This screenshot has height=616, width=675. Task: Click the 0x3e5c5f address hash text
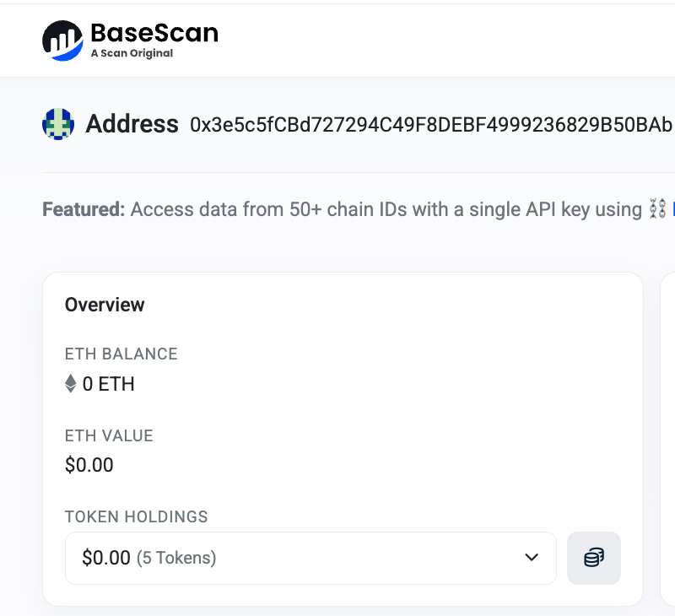(x=430, y=125)
